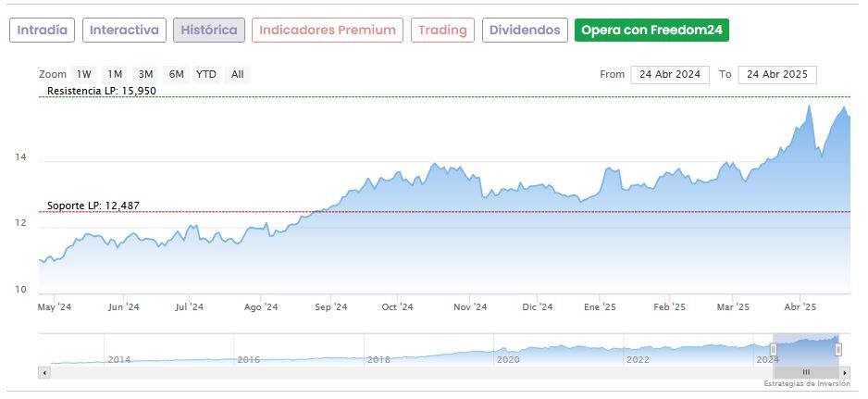Viewport: 868px width, 399px height.
Task: Click the right scroll arrow of navigator
Action: (x=845, y=372)
